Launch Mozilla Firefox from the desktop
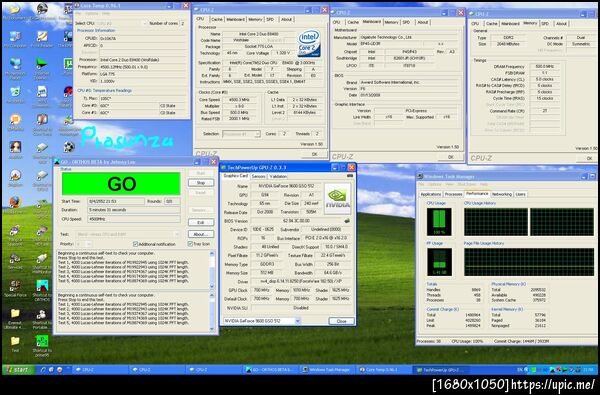This screenshot has width=600, height=395. (x=15, y=204)
